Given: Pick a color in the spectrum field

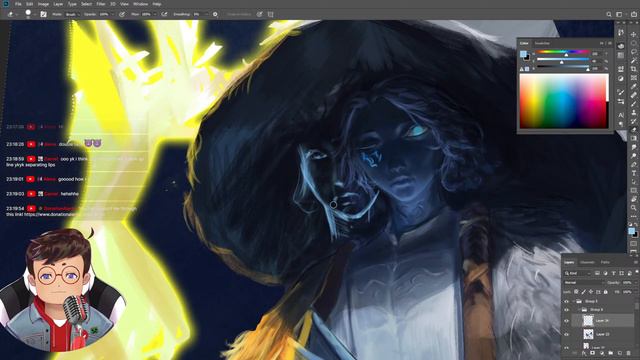Looking at the screenshot, I should [x=564, y=101].
